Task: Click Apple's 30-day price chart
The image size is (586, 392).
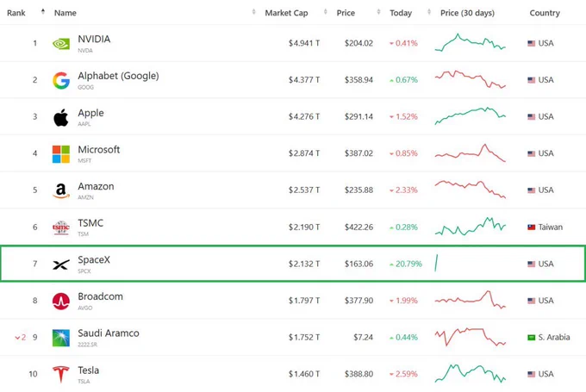Action: 471,115
